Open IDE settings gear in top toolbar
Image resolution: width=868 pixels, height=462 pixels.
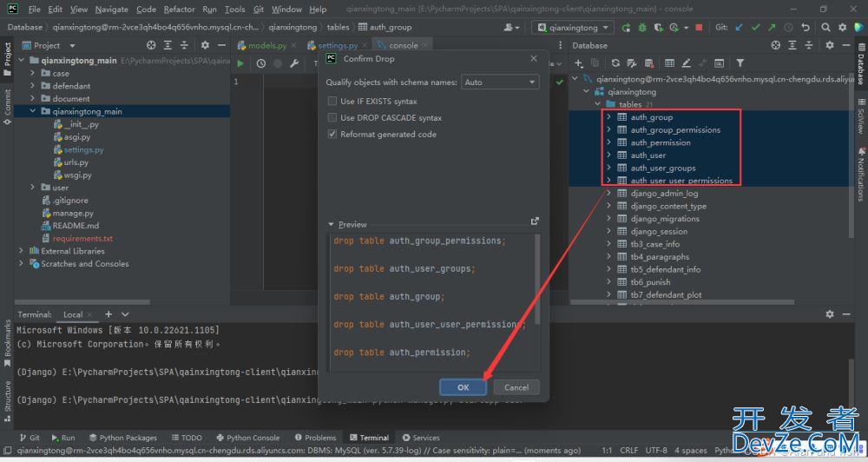tap(843, 27)
